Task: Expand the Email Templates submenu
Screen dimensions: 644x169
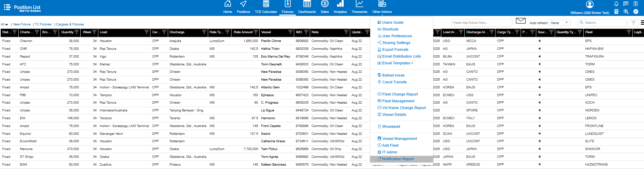Action: pos(397,63)
